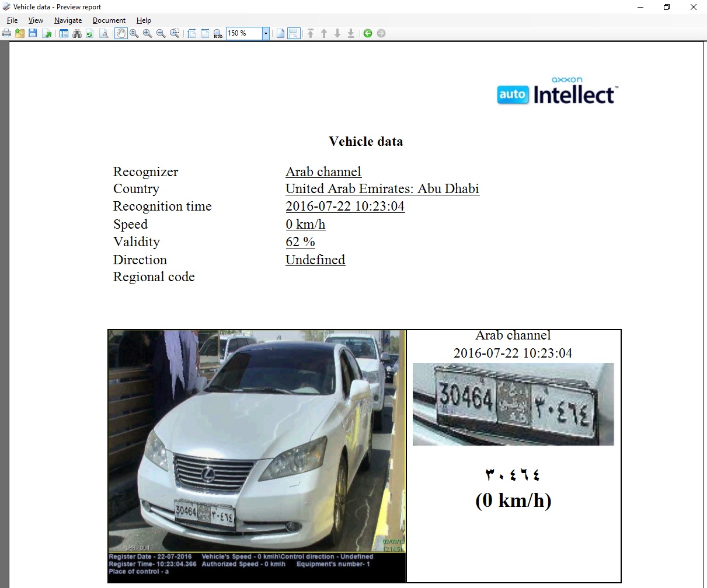Open the Navigate menu

pos(68,20)
